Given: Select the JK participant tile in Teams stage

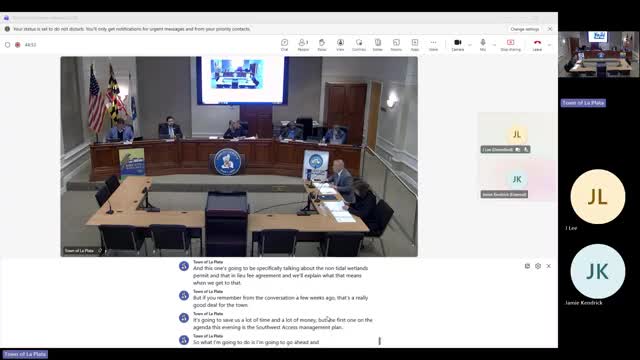Looking at the screenshot, I should tap(517, 179).
